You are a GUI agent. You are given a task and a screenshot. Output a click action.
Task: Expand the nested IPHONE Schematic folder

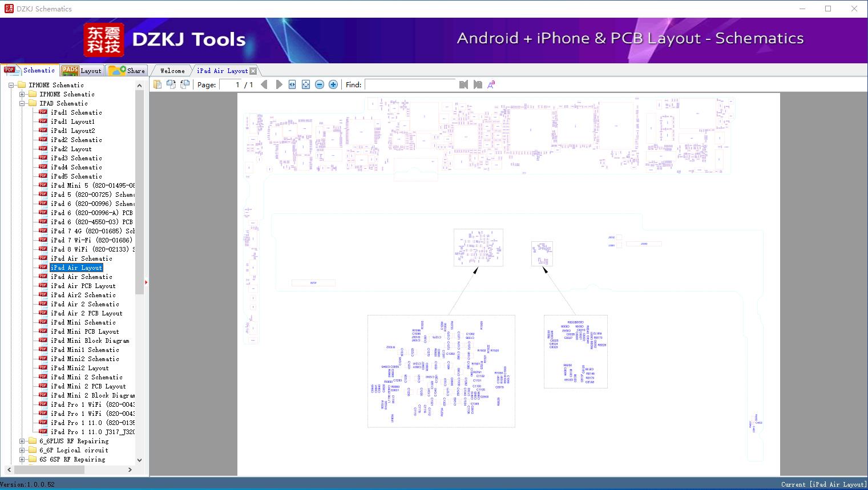pyautogui.click(x=22, y=95)
